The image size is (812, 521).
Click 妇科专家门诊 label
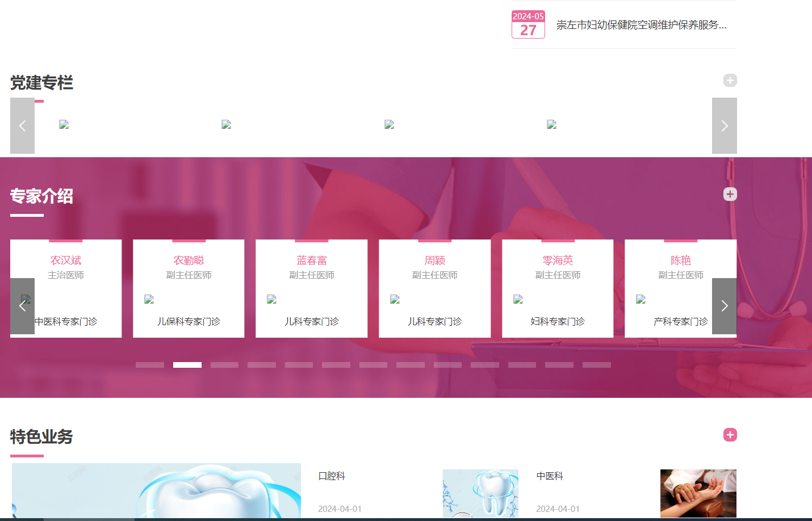[558, 321]
